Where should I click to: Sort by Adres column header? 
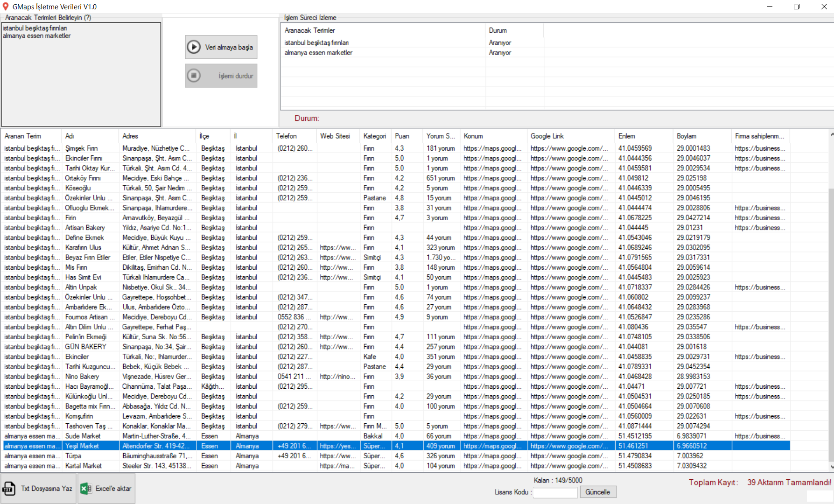(157, 136)
